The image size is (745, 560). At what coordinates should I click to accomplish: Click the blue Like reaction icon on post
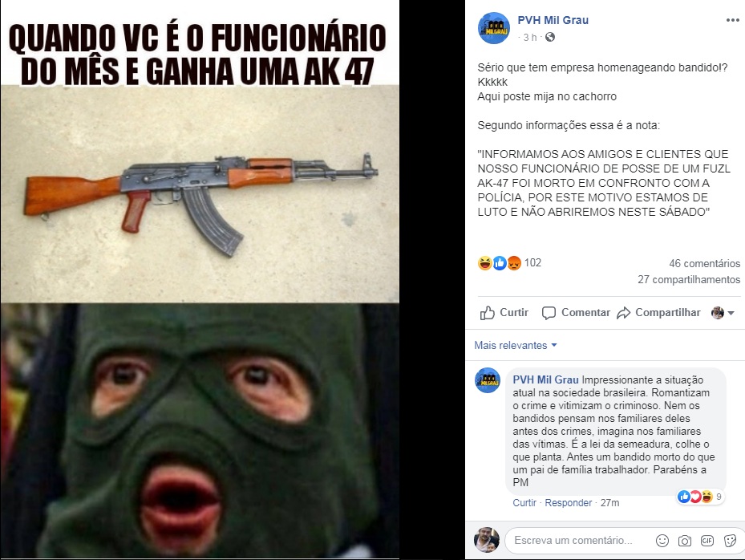point(500,263)
